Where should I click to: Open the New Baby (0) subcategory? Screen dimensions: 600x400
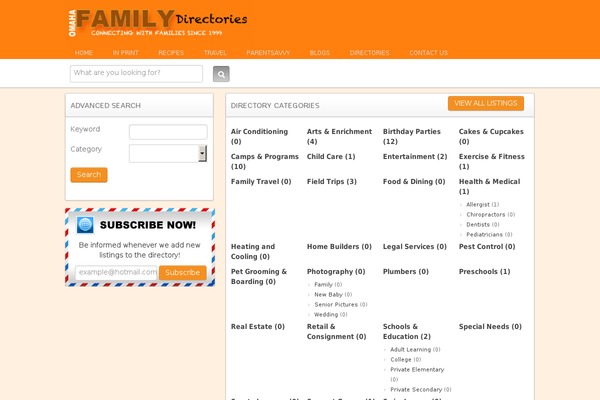pos(333,294)
